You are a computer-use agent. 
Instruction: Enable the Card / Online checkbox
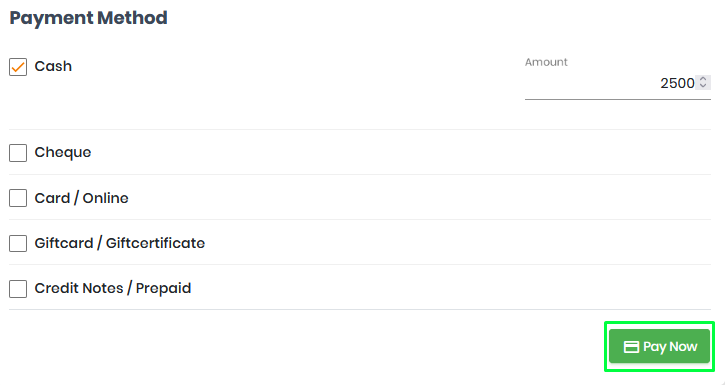pyautogui.click(x=18, y=198)
